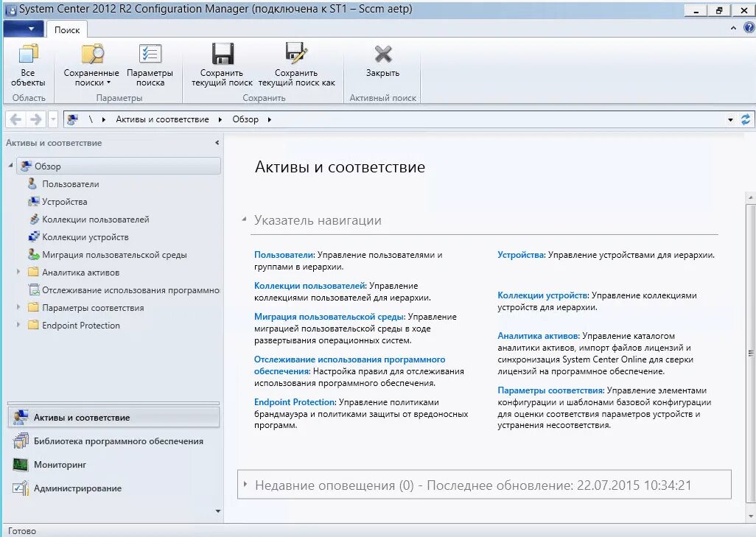The height and width of the screenshot is (537, 756).
Task: Open the Пользователи link in content
Action: point(284,255)
